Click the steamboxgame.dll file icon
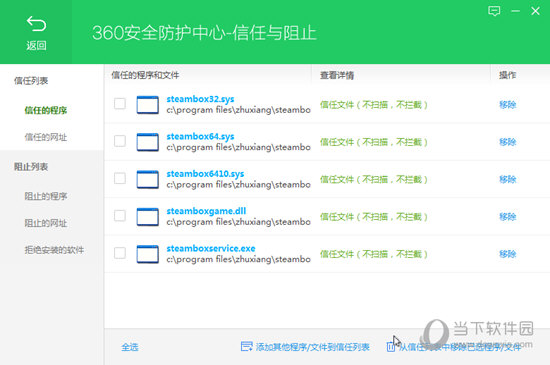This screenshot has height=365, width=550. [x=147, y=217]
